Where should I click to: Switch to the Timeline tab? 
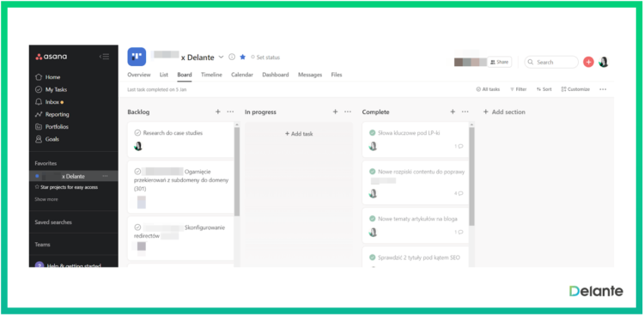(x=211, y=75)
